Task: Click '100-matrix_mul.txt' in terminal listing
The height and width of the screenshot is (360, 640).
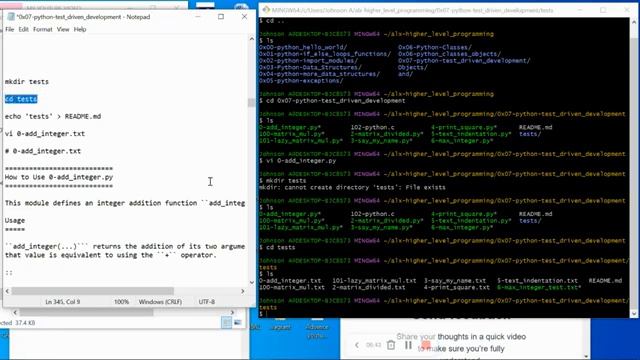Action: click(292, 287)
